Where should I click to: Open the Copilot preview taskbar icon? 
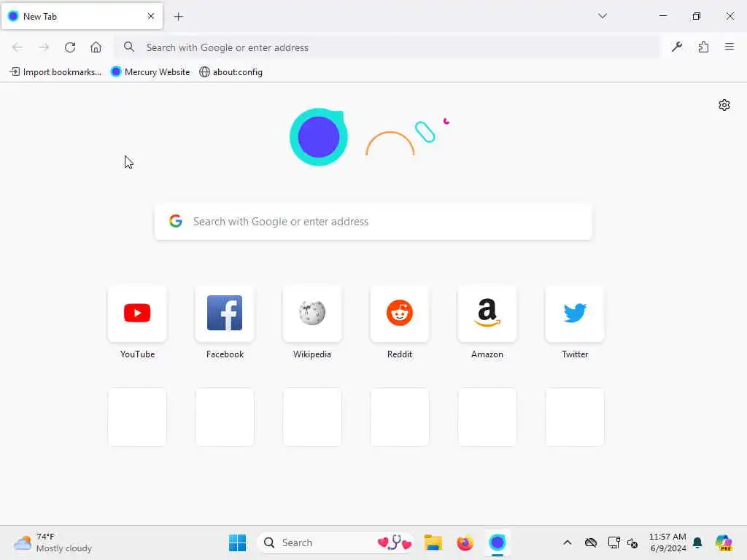point(724,542)
